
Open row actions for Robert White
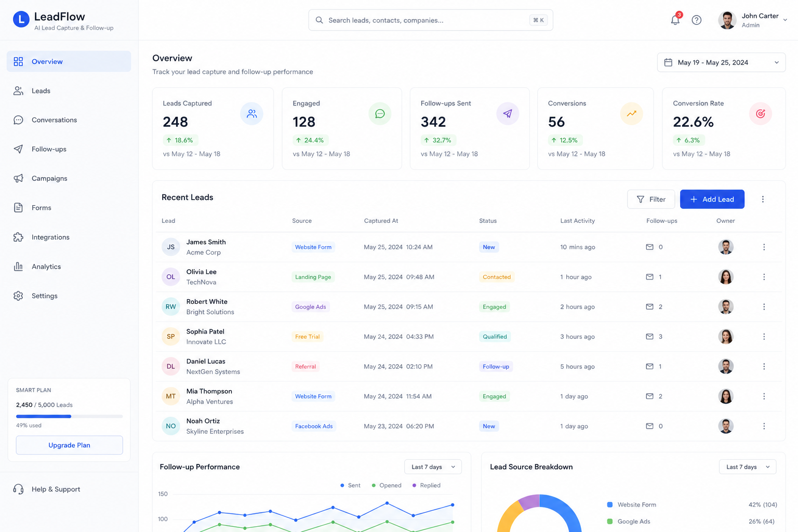764,307
